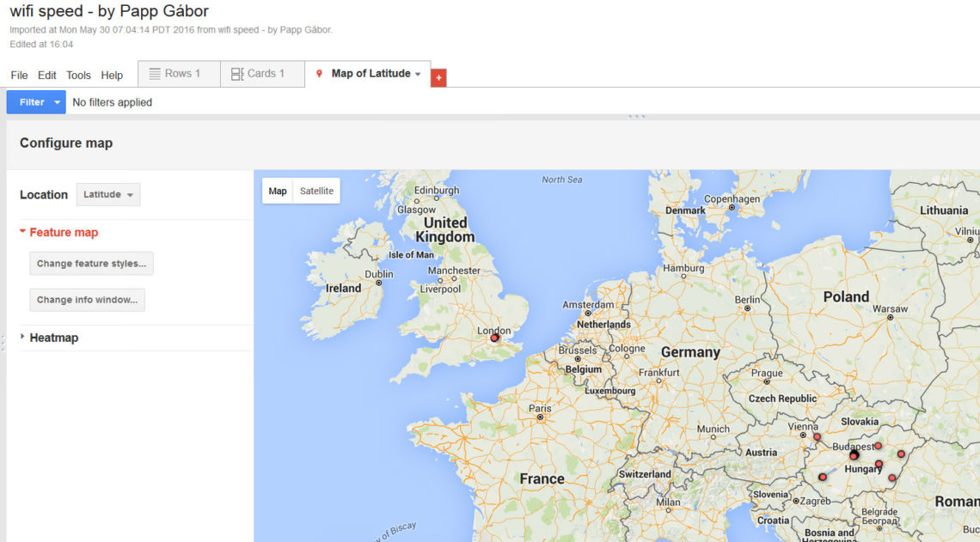Open the Map of Latitude tab dropdown arrow
Image resolution: width=980 pixels, height=542 pixels.
click(418, 75)
